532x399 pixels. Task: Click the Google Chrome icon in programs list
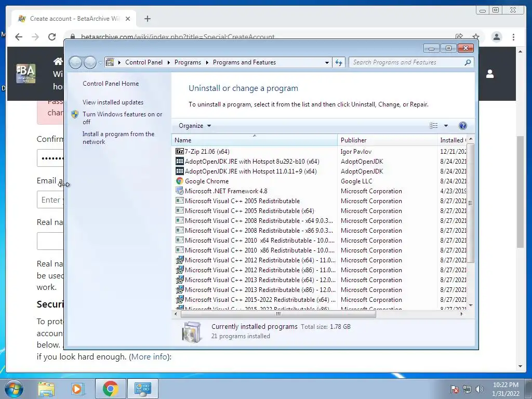click(x=179, y=181)
